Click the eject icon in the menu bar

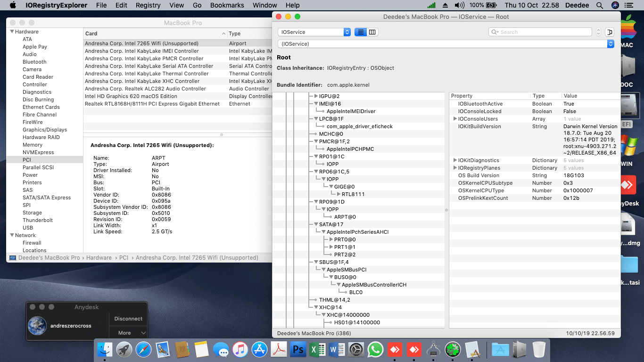coord(445,5)
